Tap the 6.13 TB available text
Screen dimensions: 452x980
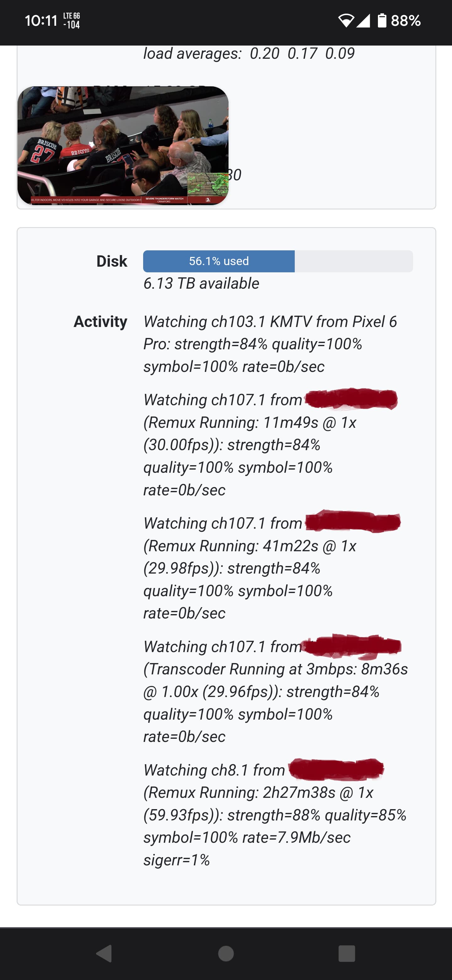tap(201, 283)
